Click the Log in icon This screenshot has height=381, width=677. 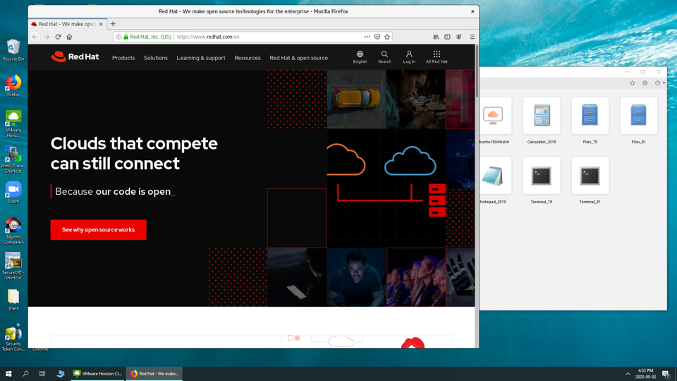click(x=409, y=57)
